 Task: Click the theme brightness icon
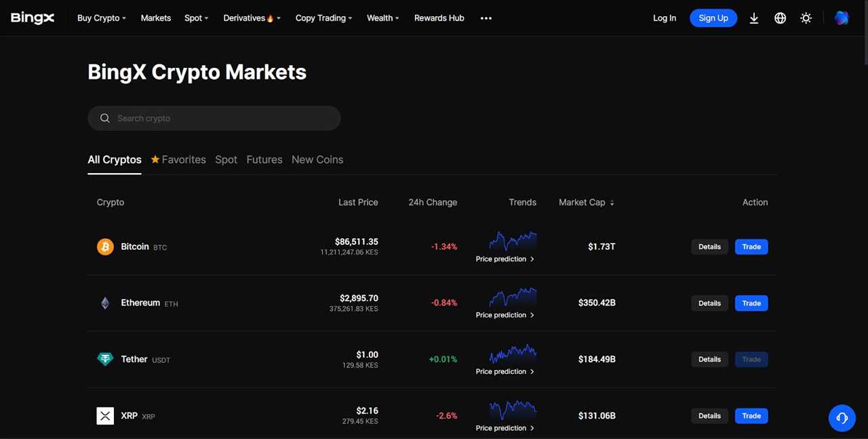click(x=806, y=18)
